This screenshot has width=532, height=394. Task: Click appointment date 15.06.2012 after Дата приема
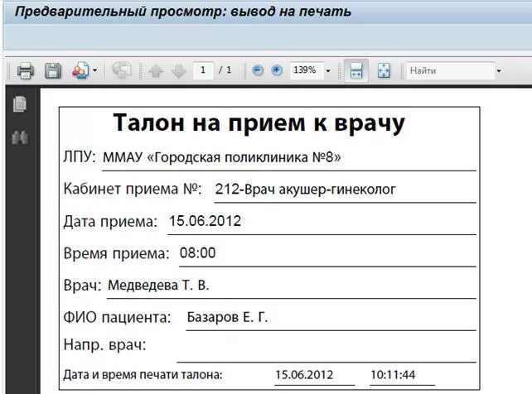206,221
